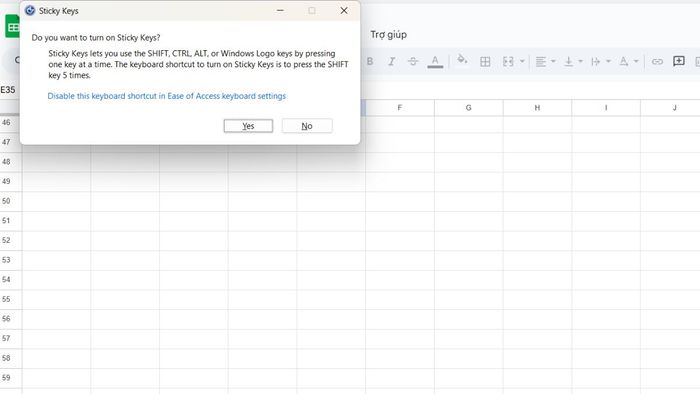
Task: Select row 58 header
Action: click(11, 358)
